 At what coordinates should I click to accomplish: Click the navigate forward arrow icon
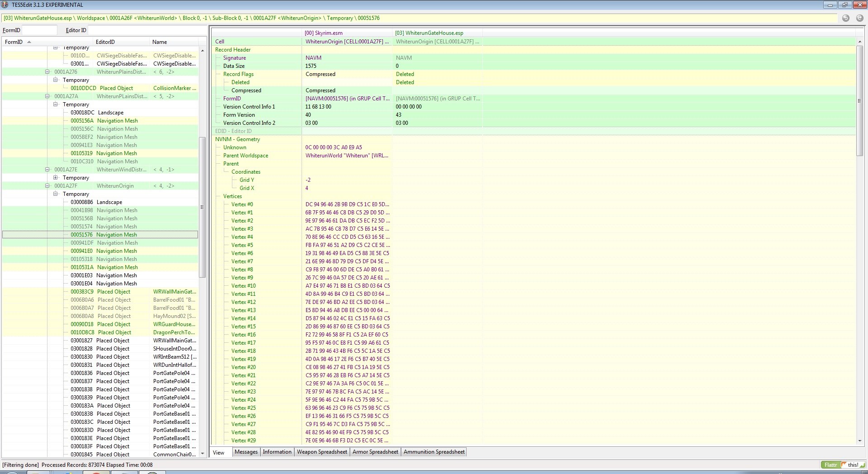[x=859, y=18]
